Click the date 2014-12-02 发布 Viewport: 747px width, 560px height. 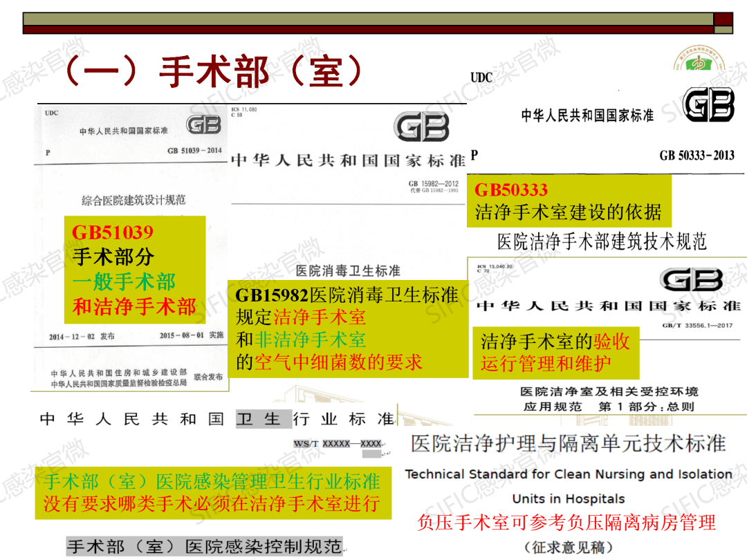[82, 336]
